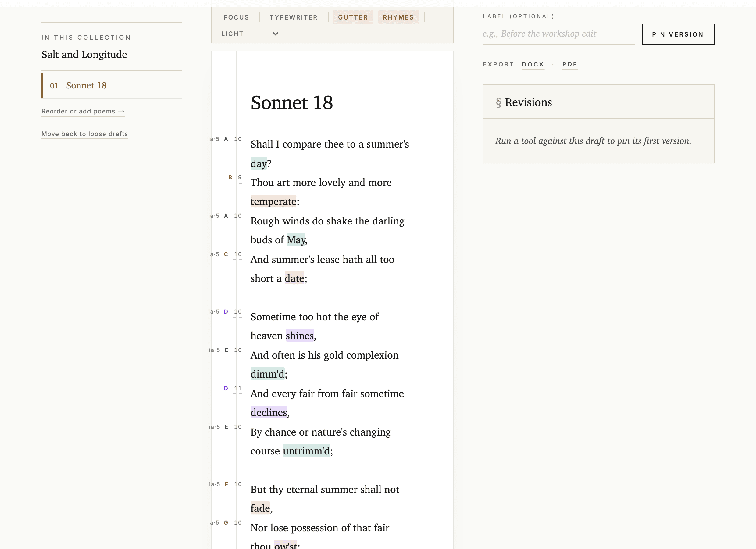The image size is (756, 549).
Task: Click rhyme letter F beside "But thy eternal"
Action: [226, 484]
